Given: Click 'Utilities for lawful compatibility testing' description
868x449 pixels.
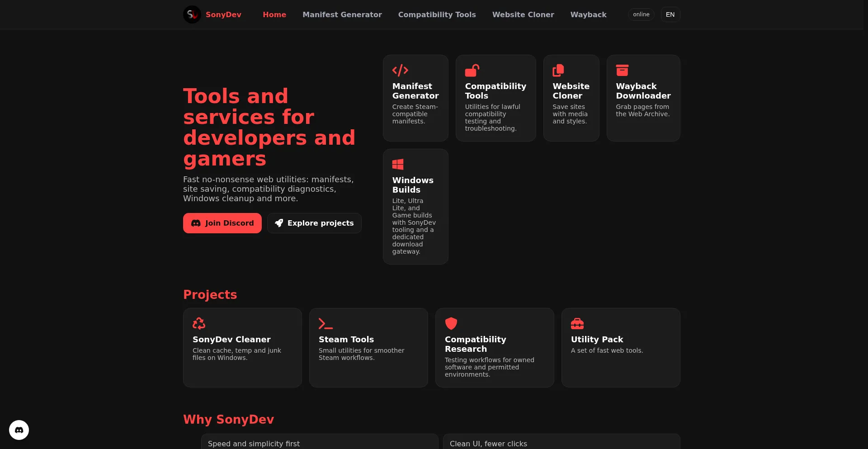Looking at the screenshot, I should tap(493, 118).
